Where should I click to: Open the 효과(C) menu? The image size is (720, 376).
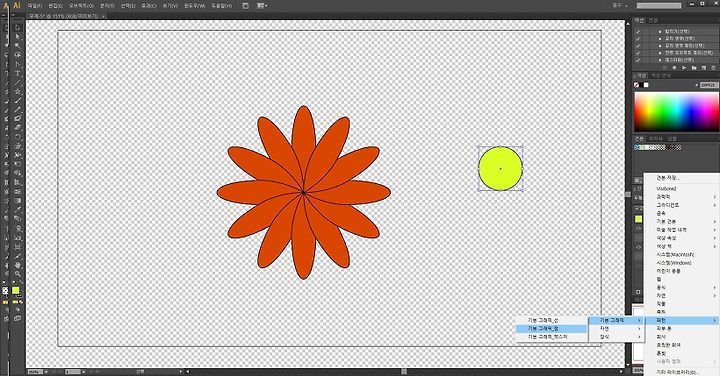pos(148,6)
